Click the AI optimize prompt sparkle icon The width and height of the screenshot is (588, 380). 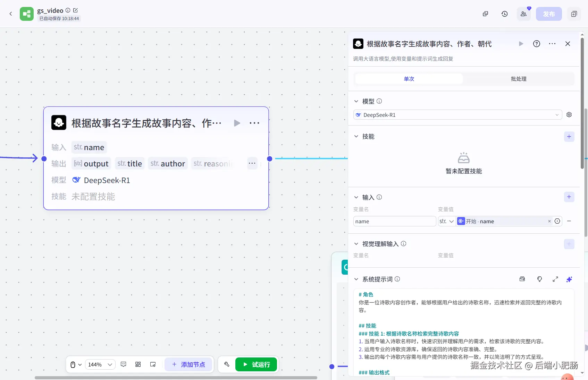tap(569, 279)
